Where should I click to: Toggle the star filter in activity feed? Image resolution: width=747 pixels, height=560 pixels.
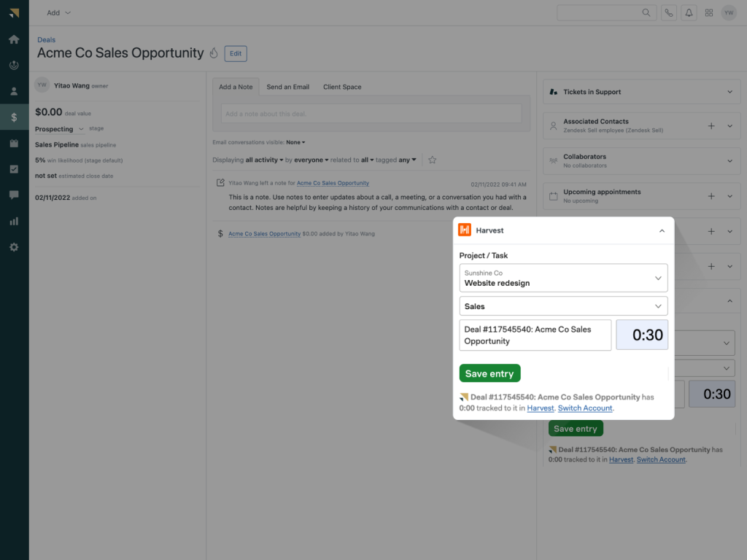pyautogui.click(x=432, y=160)
